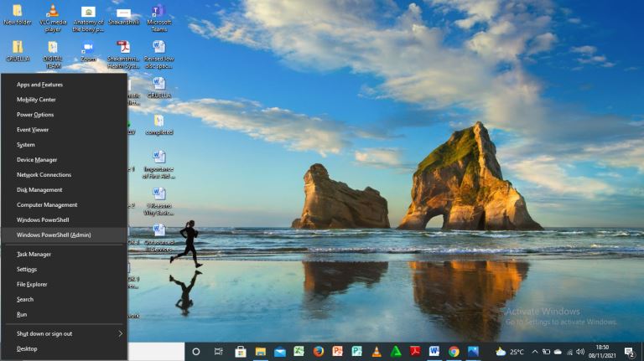Select the CRUELLA Word document icon
Image resolution: width=644 pixels, height=361 pixels.
(159, 88)
